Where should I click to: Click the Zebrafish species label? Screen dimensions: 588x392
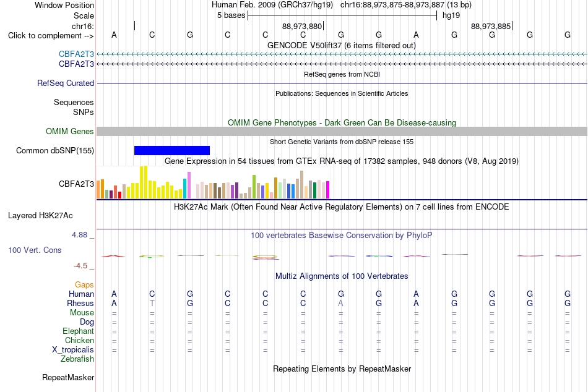77,359
